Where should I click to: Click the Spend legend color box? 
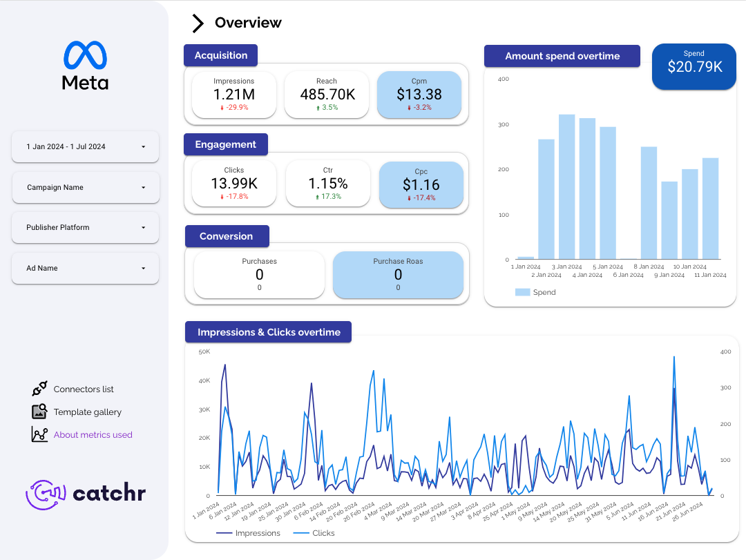(x=522, y=292)
